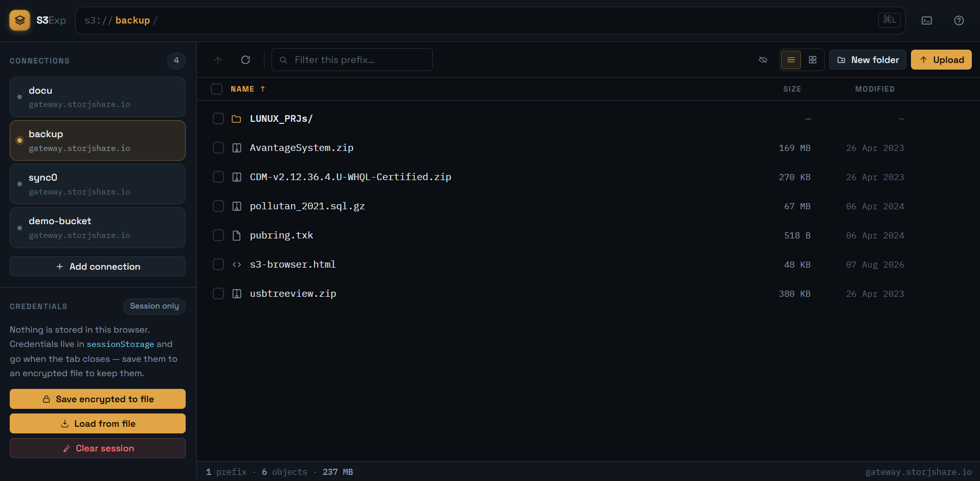Check the pollutan_2021.sql.gz row checkbox
The width and height of the screenshot is (980, 481).
click(x=218, y=206)
